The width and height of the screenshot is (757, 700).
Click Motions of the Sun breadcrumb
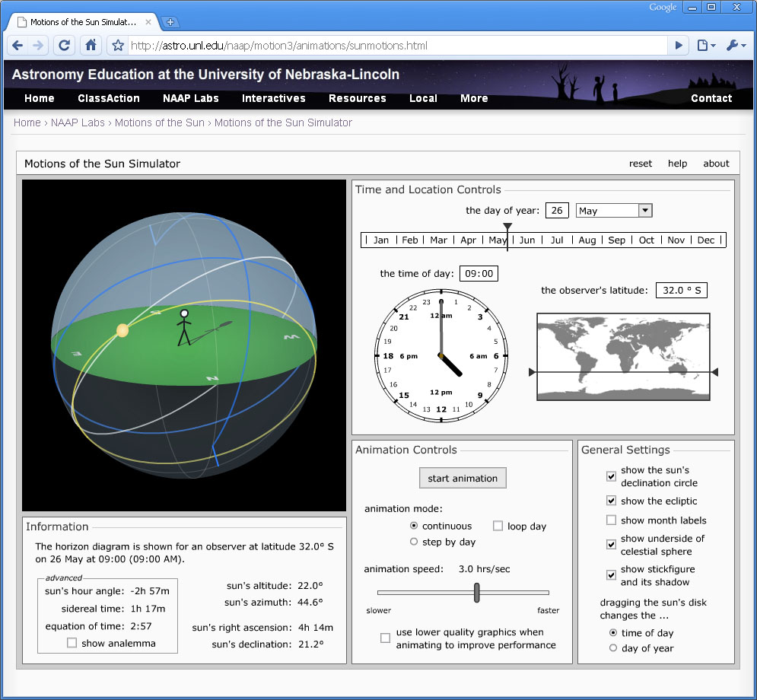(x=160, y=123)
